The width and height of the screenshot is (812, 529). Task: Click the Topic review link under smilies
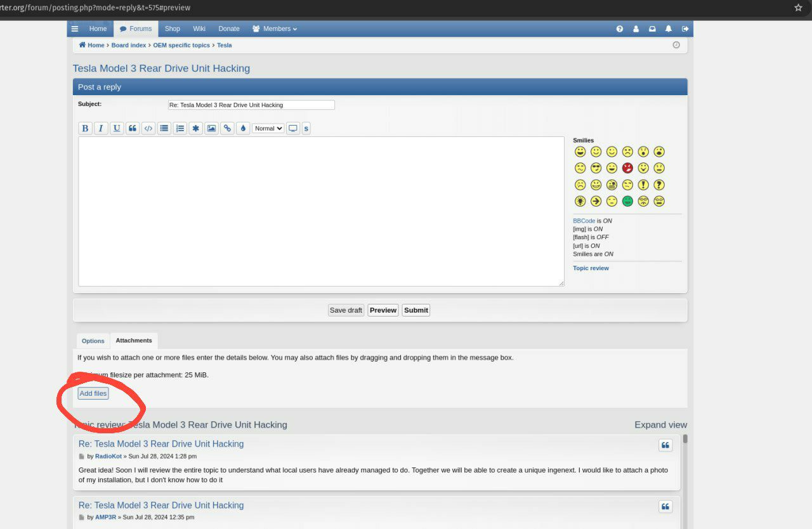click(x=591, y=268)
